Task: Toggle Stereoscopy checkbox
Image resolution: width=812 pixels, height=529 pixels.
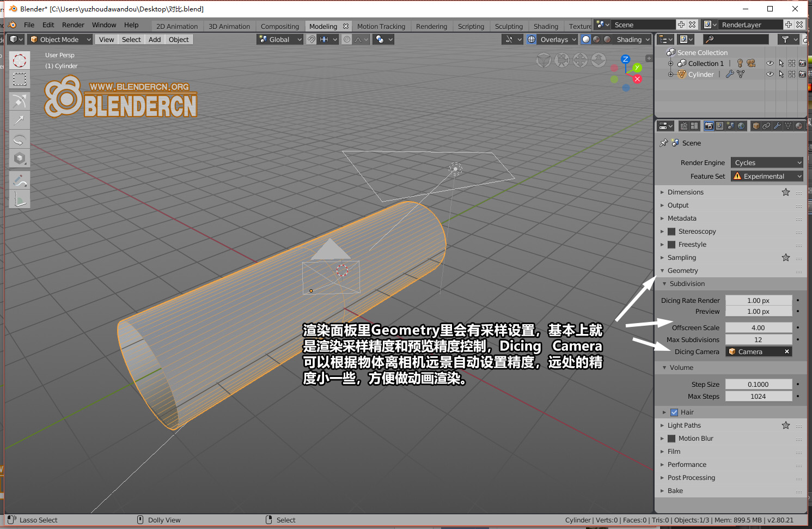Action: (x=671, y=232)
